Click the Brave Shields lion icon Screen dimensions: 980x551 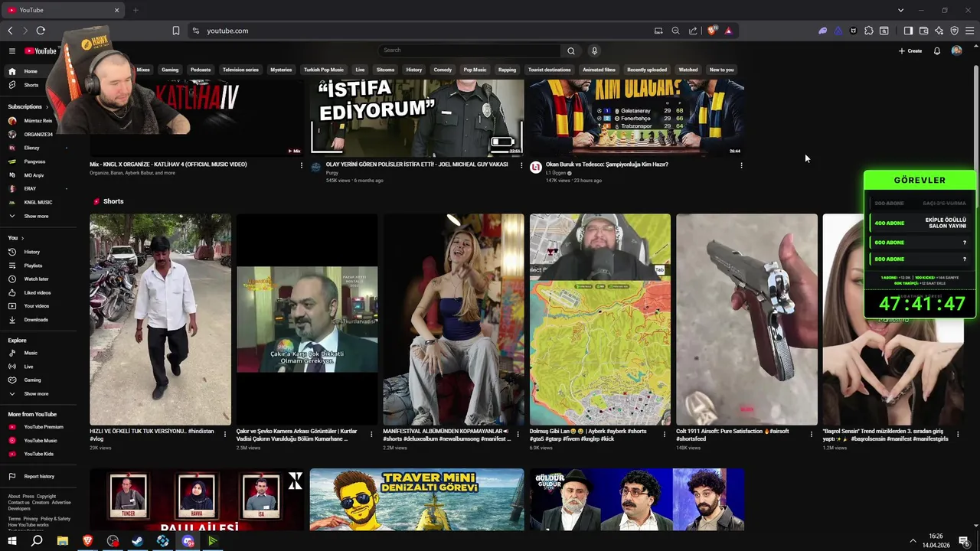[712, 31]
